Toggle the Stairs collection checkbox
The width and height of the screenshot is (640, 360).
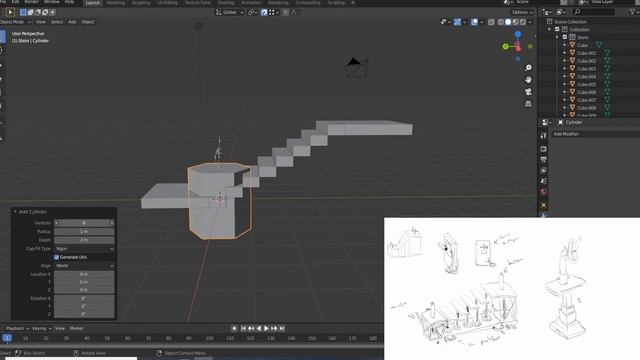pos(565,37)
